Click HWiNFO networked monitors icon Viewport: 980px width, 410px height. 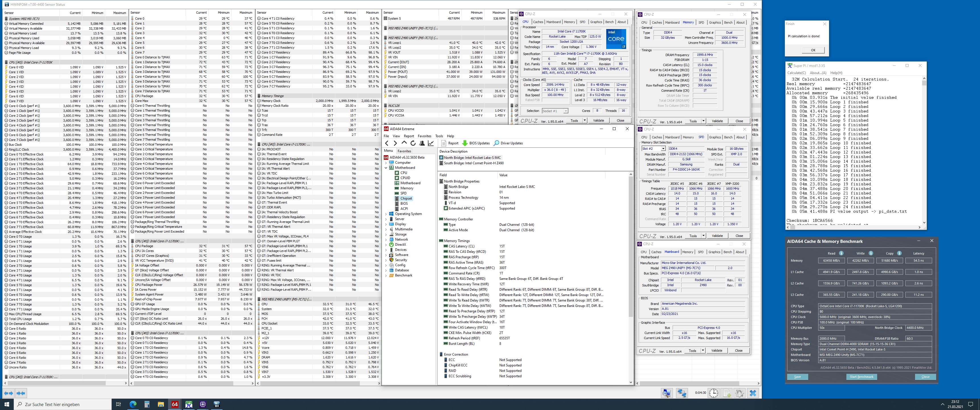point(682,393)
